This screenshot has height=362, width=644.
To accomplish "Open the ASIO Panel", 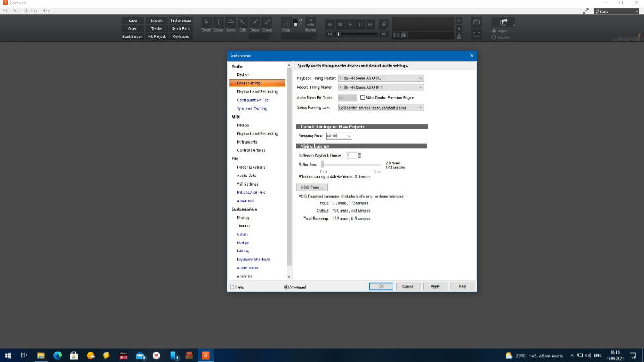I will (312, 187).
